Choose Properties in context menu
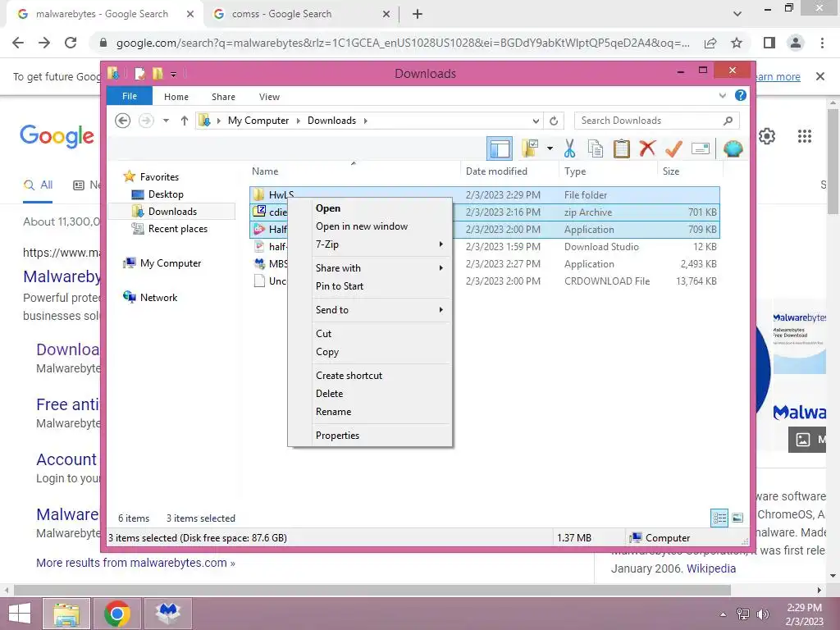 tap(370, 435)
